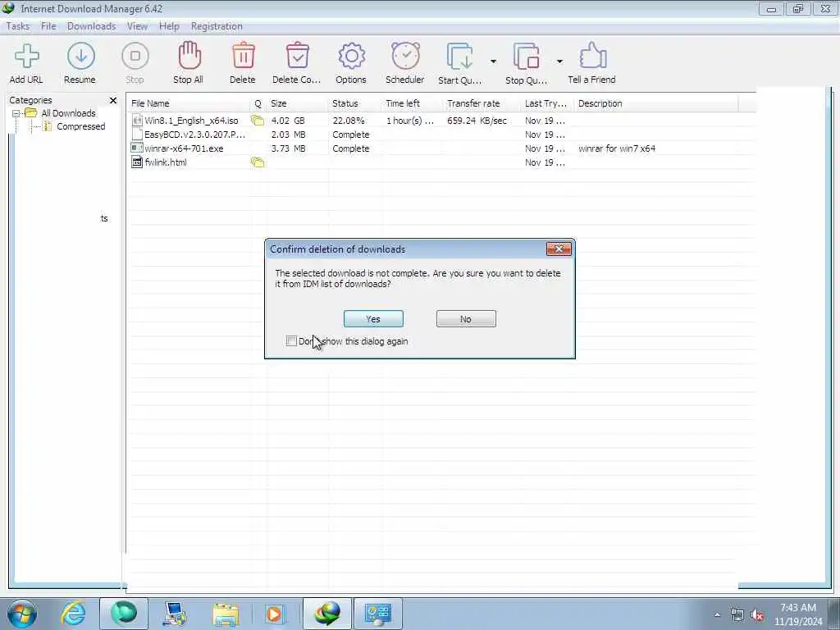The image size is (840, 630).
Task: Click winrar for win7 x64 description
Action: (617, 148)
